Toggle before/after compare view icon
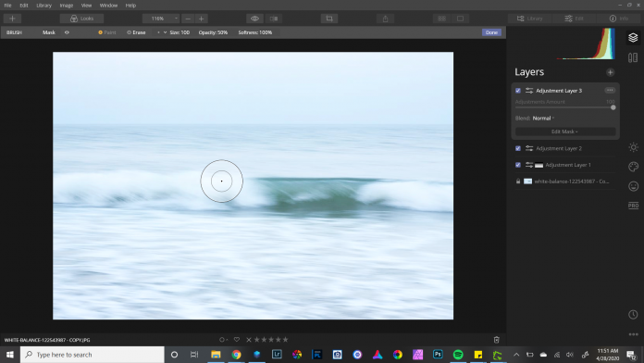The width and height of the screenshot is (644, 363). (274, 19)
